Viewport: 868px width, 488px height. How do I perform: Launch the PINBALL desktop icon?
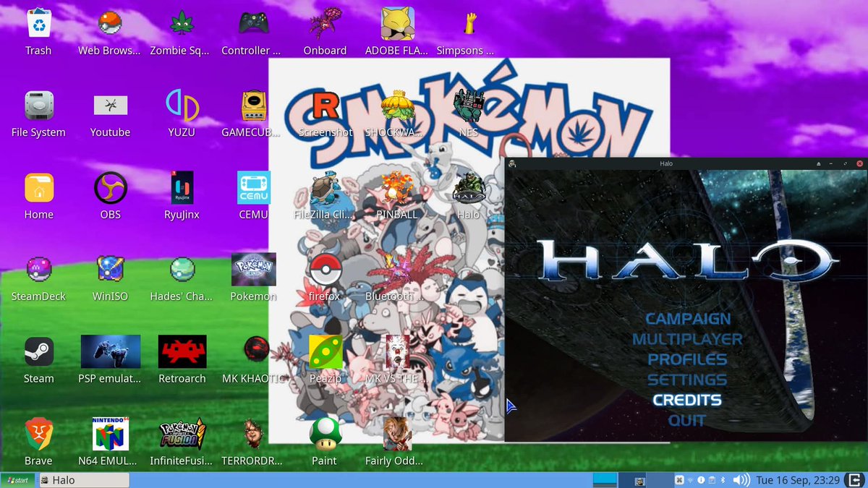396,188
